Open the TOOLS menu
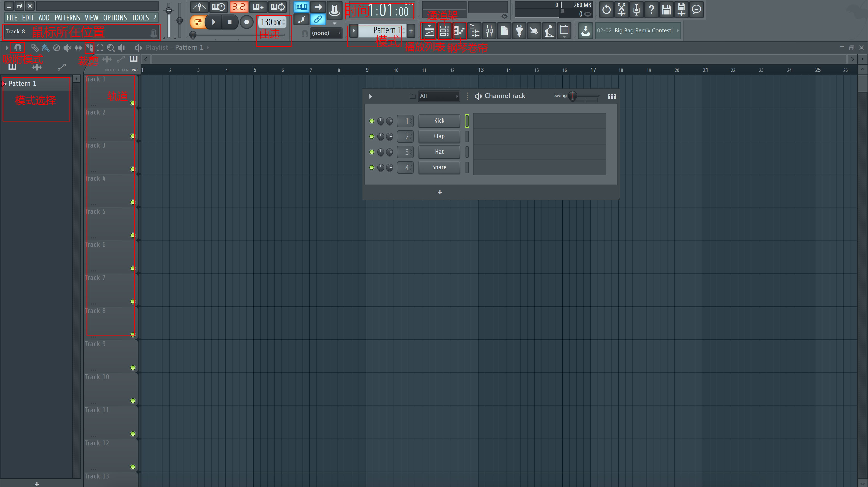This screenshot has width=868, height=487. point(140,18)
